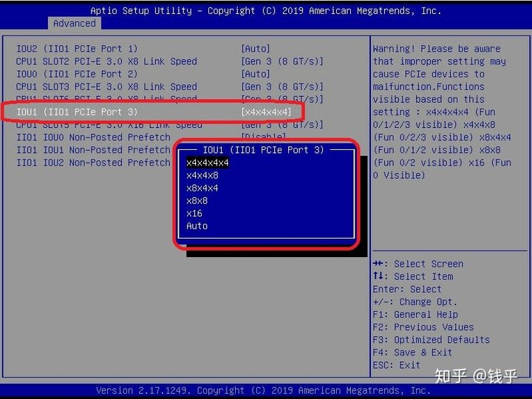The height and width of the screenshot is (399, 532).
Task: Select IIO1 IOU0 Non-Posted Prefetch setting
Action: tap(93, 137)
